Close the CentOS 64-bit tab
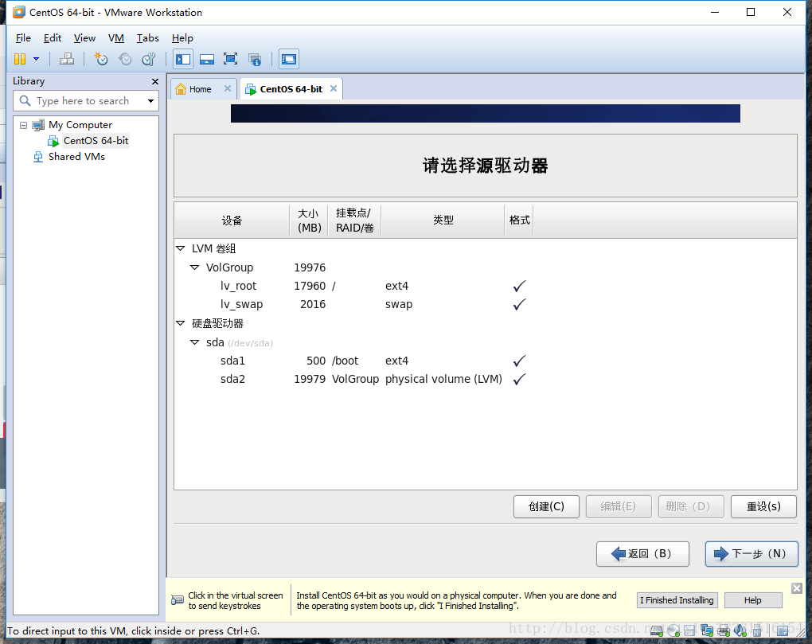 point(334,88)
